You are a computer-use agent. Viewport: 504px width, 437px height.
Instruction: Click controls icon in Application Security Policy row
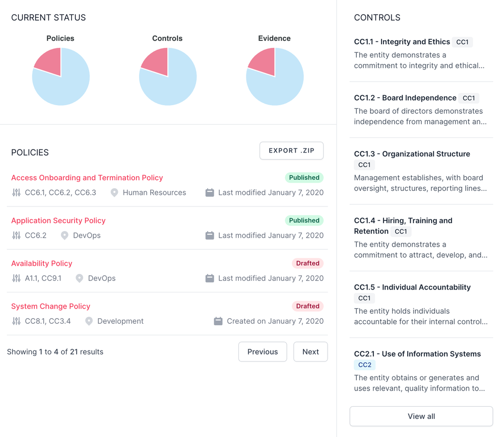pyautogui.click(x=17, y=236)
